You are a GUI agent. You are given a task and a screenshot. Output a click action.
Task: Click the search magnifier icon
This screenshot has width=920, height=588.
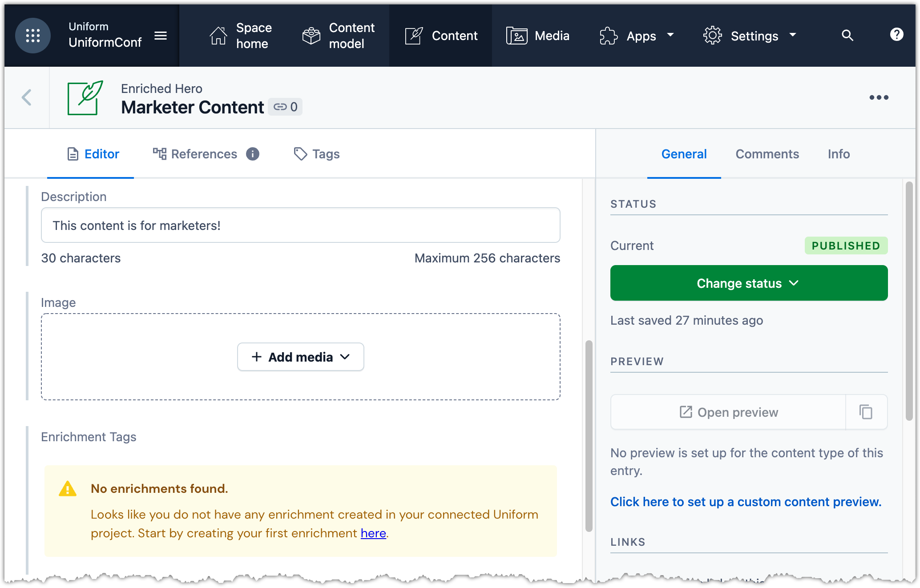tap(847, 36)
